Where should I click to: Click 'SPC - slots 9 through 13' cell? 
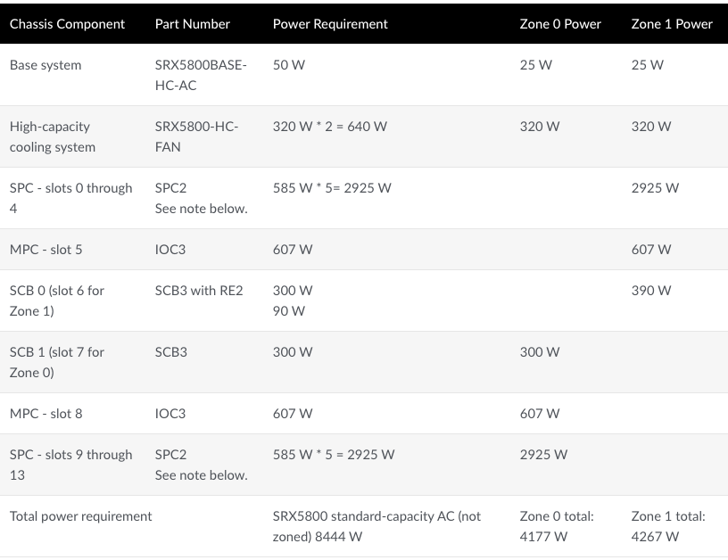coord(71,465)
